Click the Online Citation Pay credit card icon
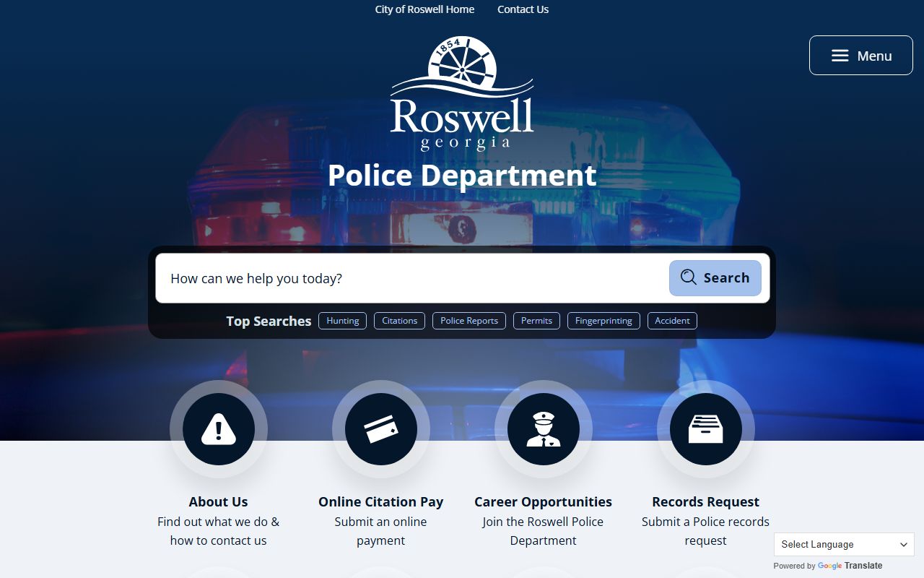924x578 pixels. [x=381, y=429]
